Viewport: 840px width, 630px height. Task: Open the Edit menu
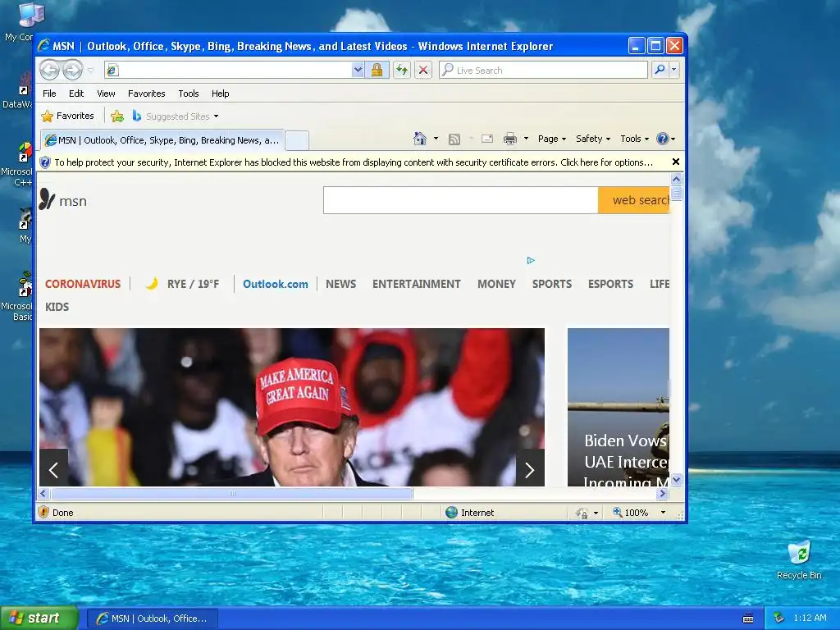pyautogui.click(x=76, y=94)
